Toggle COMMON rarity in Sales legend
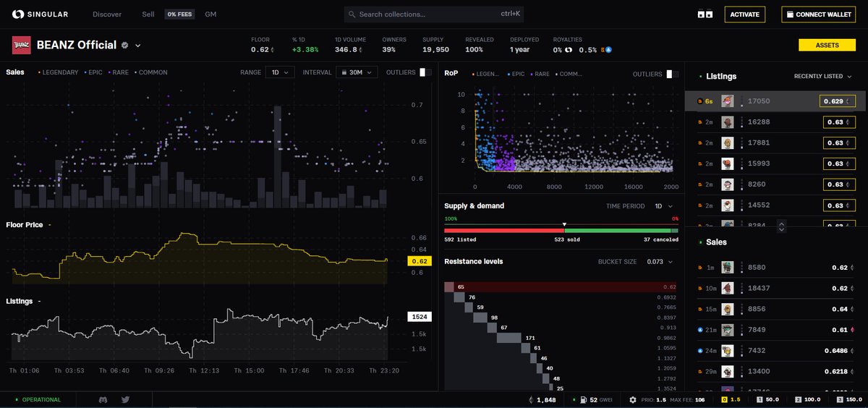Screen dimensions: 868x408 click(150, 72)
